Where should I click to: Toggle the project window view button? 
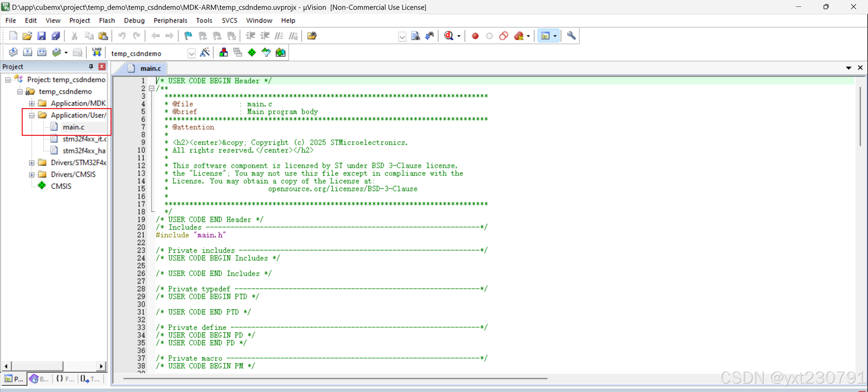(545, 36)
